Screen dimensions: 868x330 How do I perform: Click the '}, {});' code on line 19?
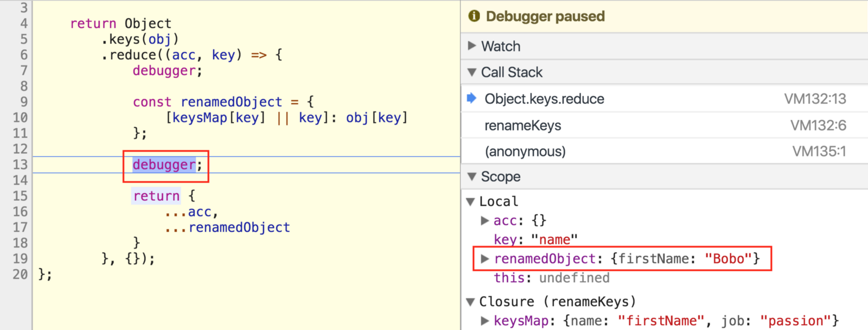[x=128, y=259]
